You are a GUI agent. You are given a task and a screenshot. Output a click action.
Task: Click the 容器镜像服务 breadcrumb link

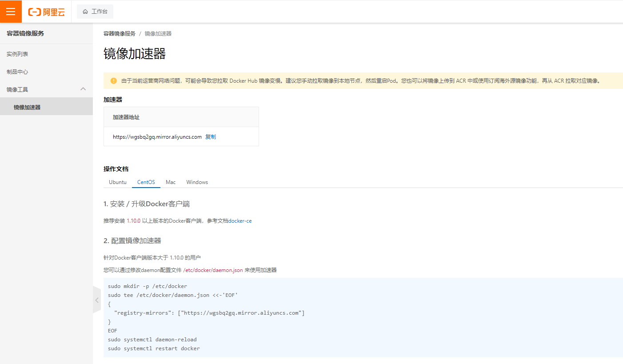click(120, 34)
